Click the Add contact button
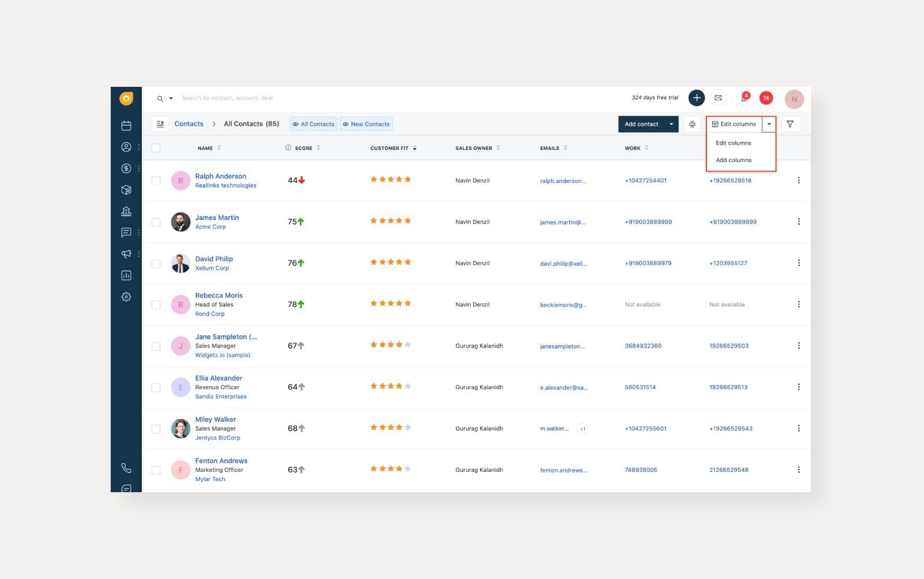The height and width of the screenshot is (579, 924). click(641, 124)
